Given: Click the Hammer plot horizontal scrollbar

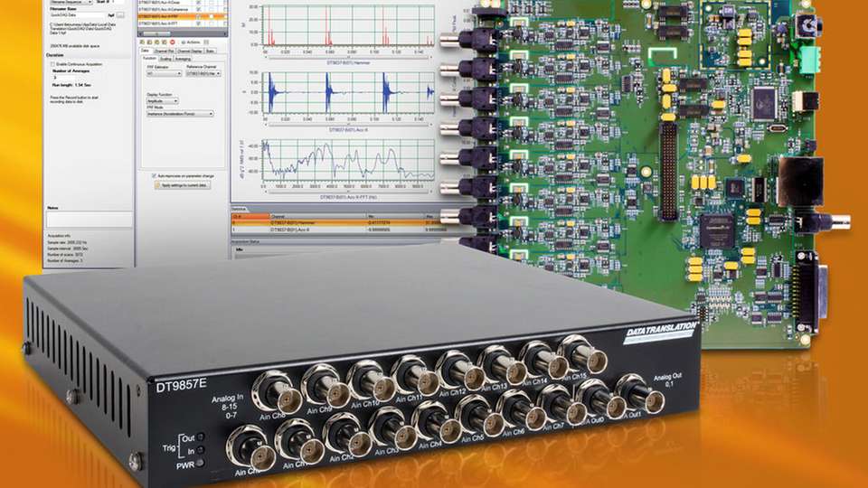Looking at the screenshot, I should tap(347, 57).
